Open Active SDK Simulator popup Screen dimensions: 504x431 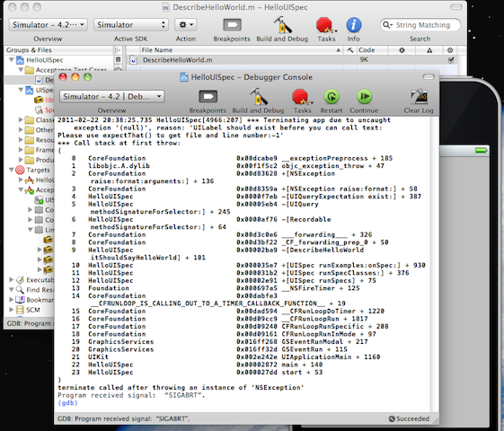pos(131,25)
